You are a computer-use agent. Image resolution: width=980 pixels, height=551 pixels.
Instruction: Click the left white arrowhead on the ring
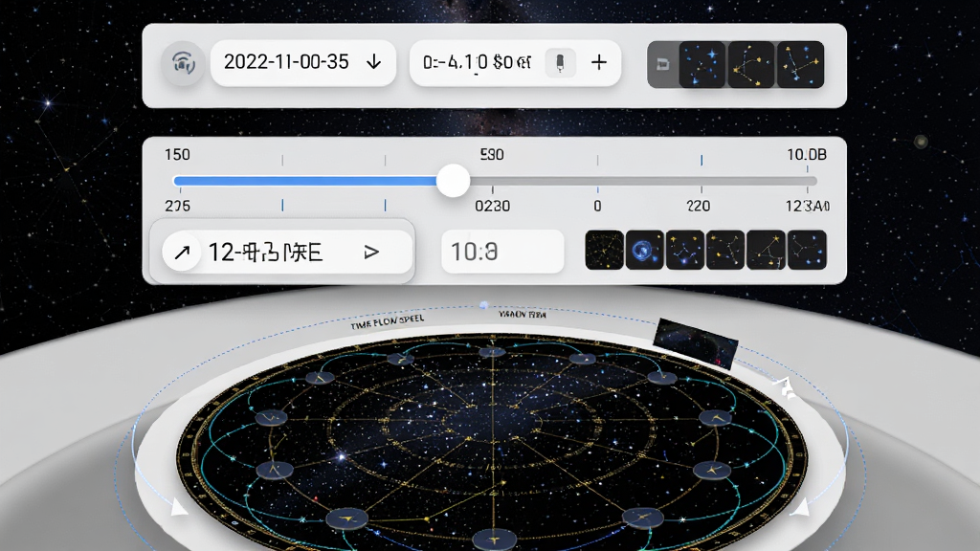[x=179, y=507]
